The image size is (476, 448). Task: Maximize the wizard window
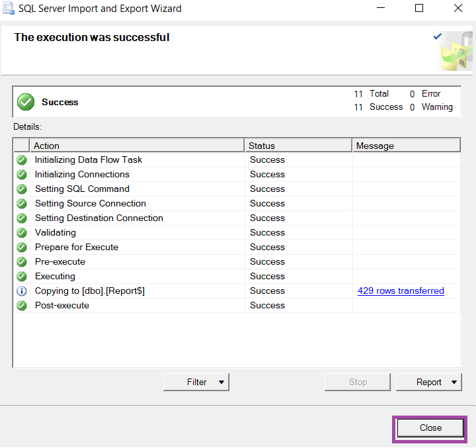coord(419,9)
